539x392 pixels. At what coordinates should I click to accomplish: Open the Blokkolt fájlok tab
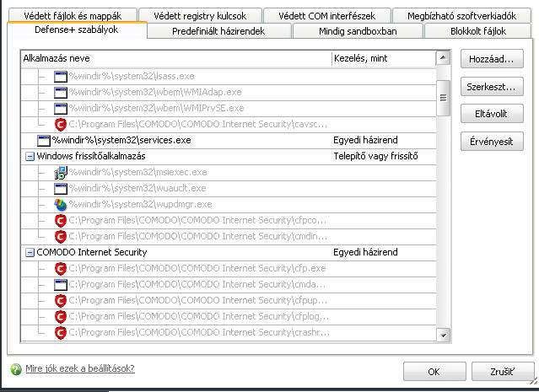point(478,31)
